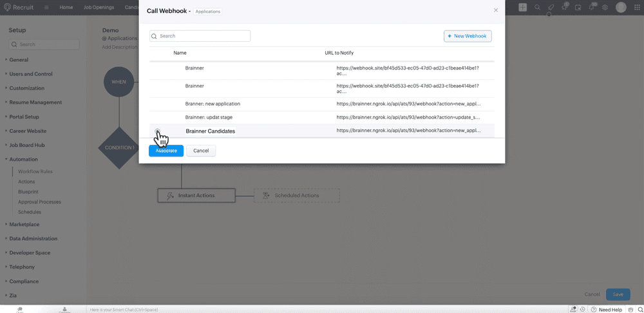Screen dimensions: 644x313
Task: Click the WHEN node in workflow
Action: coord(118,82)
